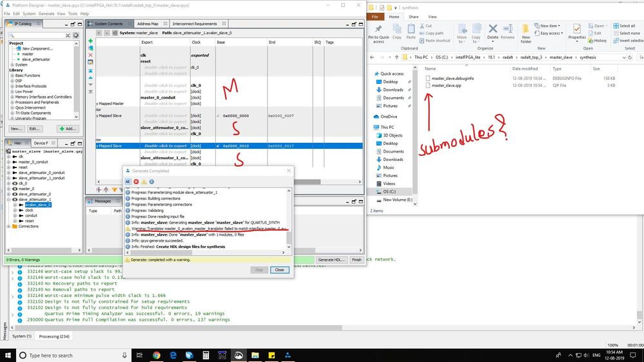Click the Windows Start button
This screenshot has height=362, width=644.
[x=8, y=355]
